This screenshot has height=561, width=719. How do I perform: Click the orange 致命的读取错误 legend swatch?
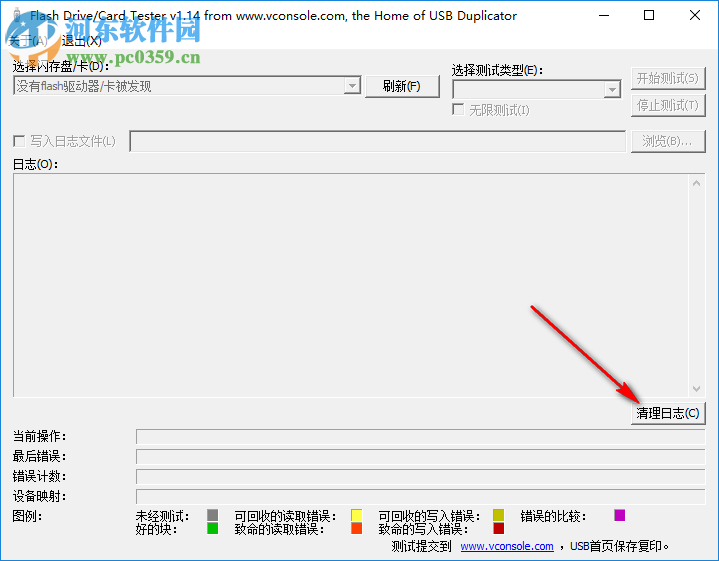pyautogui.click(x=356, y=528)
